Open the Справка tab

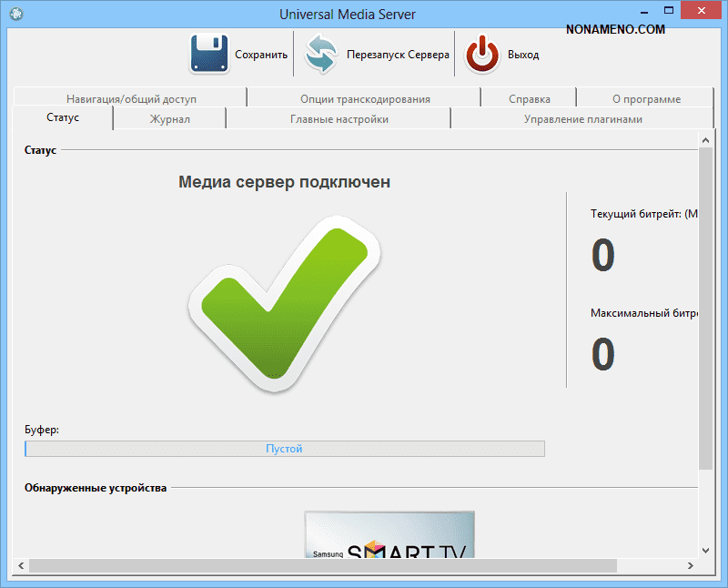pos(530,98)
